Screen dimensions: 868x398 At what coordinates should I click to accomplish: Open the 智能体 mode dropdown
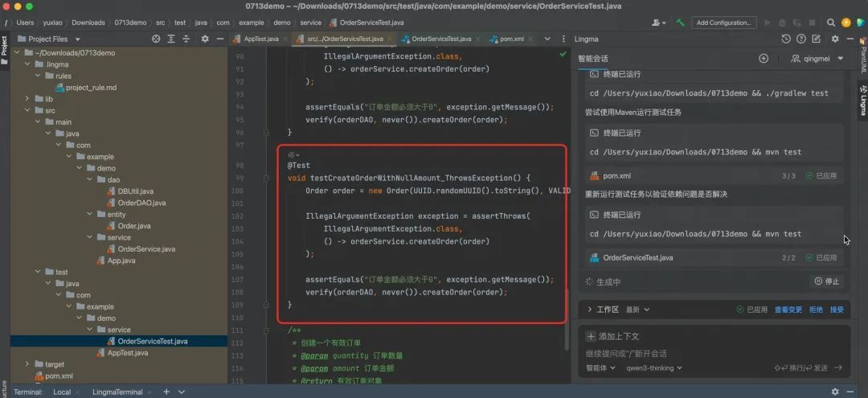point(600,367)
